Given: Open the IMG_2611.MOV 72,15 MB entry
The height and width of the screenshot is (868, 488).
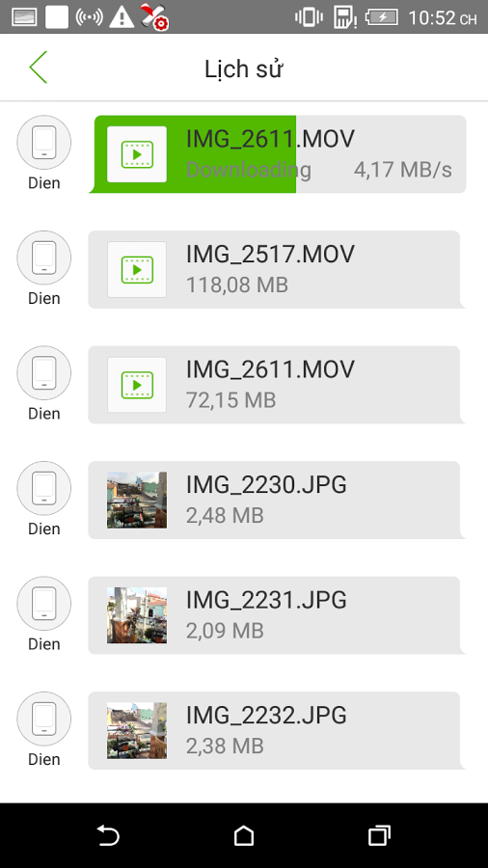Looking at the screenshot, I should point(276,385).
